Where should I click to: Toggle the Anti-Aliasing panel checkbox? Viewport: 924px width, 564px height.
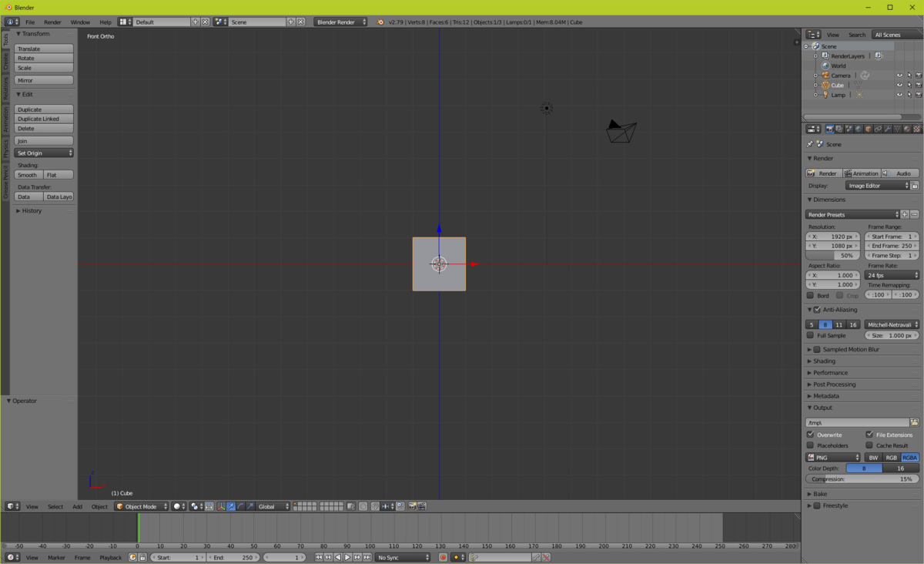point(817,309)
